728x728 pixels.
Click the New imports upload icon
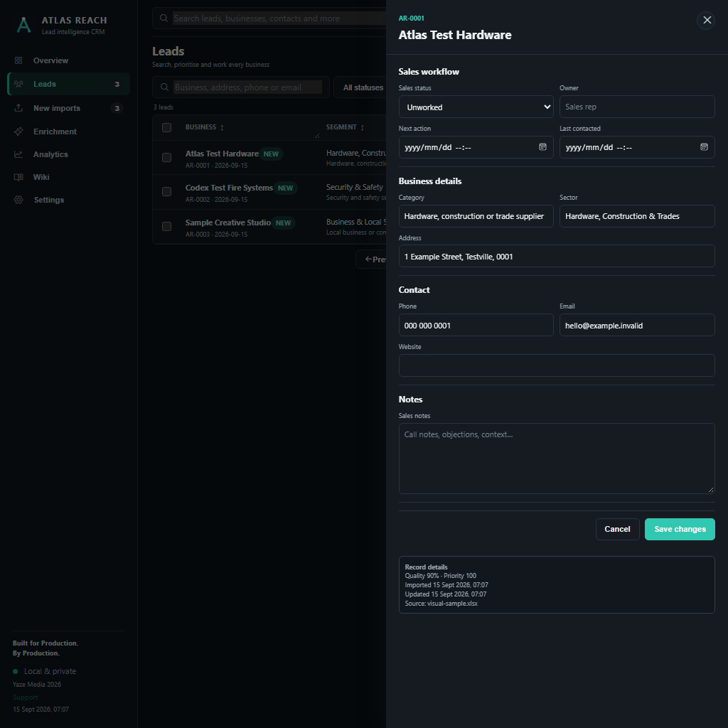click(18, 108)
